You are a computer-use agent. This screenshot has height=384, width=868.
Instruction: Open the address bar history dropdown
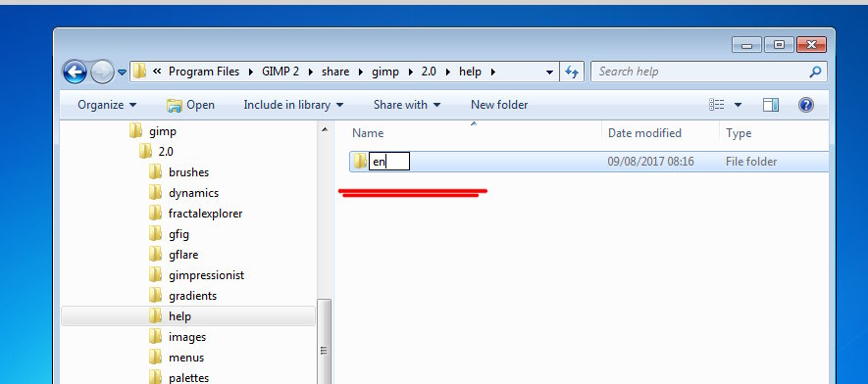click(549, 72)
